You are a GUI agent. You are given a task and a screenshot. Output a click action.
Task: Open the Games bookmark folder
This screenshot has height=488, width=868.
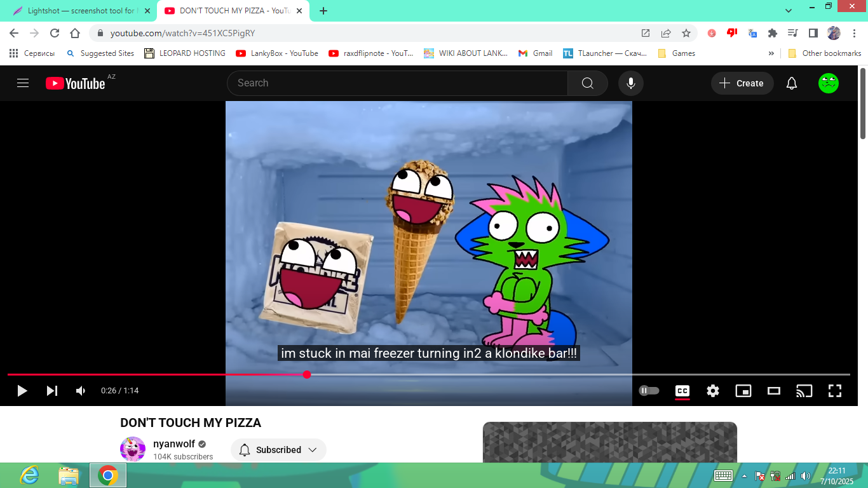(x=676, y=53)
